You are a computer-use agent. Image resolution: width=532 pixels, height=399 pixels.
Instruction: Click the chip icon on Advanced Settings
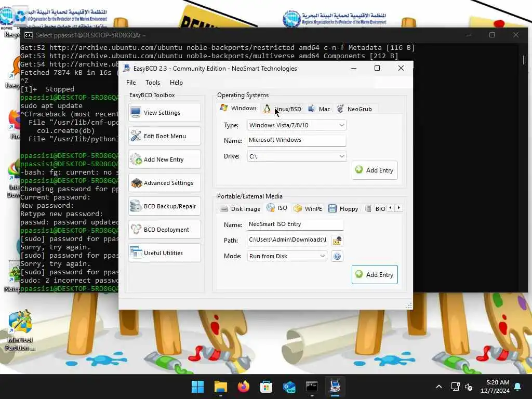pyautogui.click(x=137, y=183)
